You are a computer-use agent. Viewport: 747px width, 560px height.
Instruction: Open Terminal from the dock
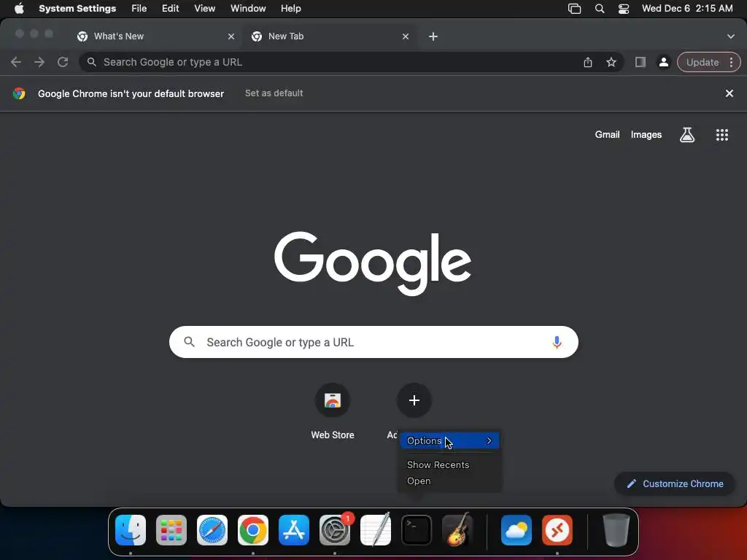[417, 530]
